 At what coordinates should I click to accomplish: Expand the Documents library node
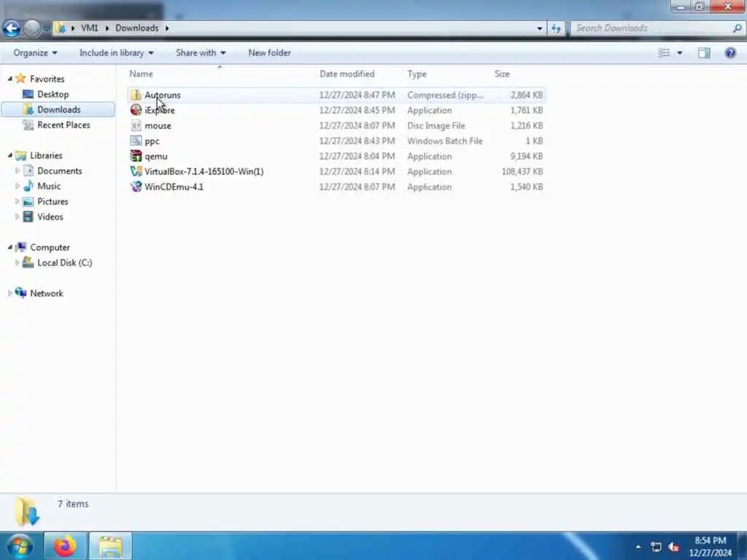(x=18, y=171)
